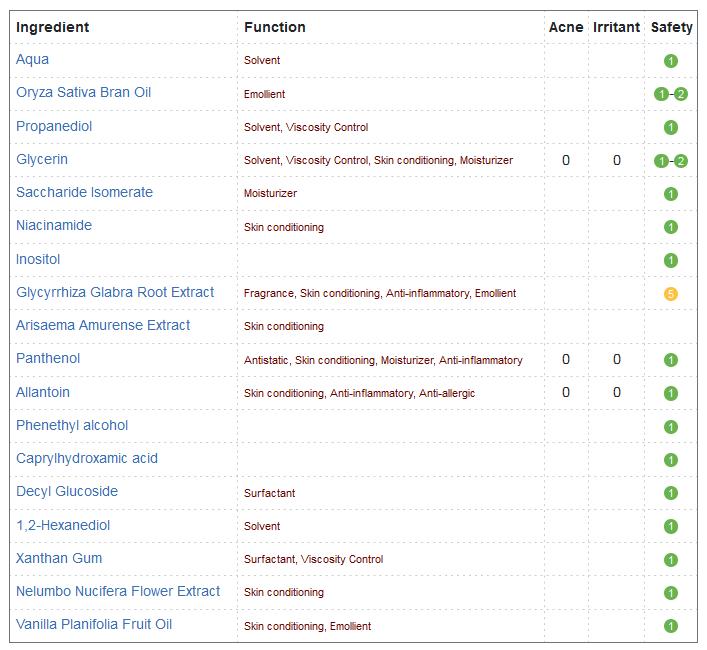The height and width of the screenshot is (650, 707).
Task: Open the Caprylhydroxamic acid link
Action: click(x=87, y=458)
